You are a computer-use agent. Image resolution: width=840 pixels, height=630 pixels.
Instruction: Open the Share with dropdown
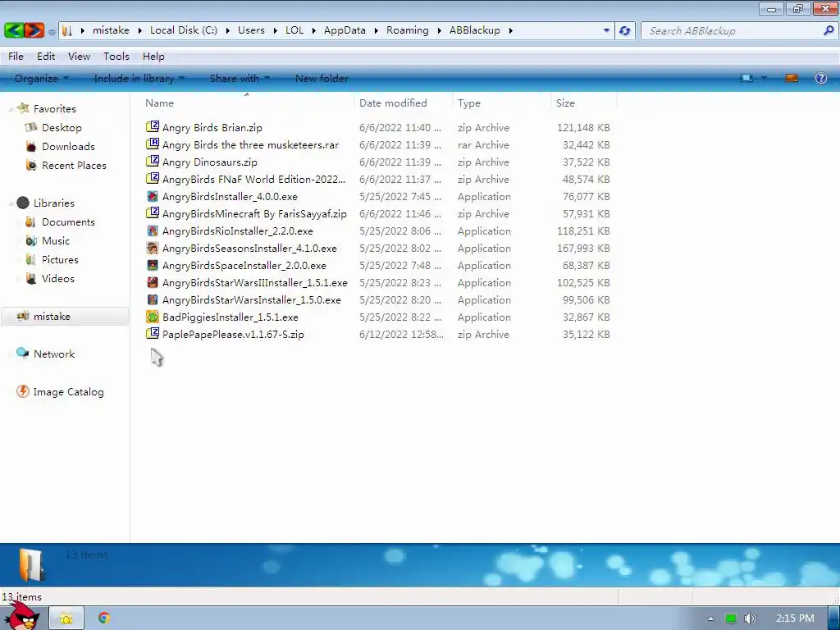click(x=240, y=78)
